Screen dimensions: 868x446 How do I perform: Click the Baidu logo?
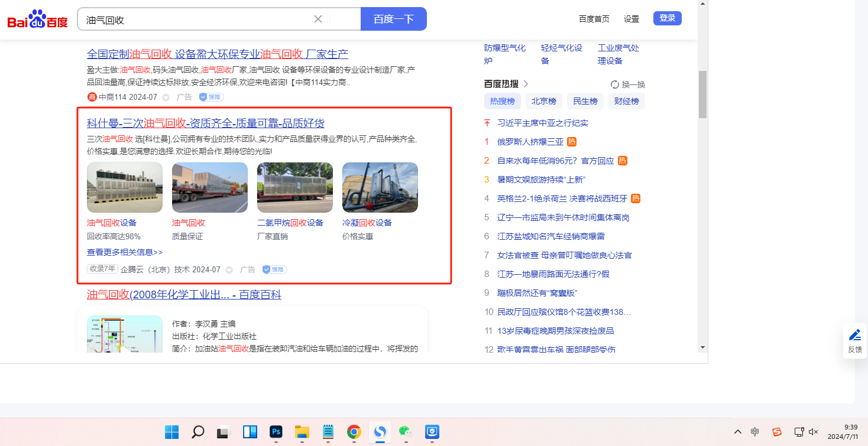pos(37,19)
